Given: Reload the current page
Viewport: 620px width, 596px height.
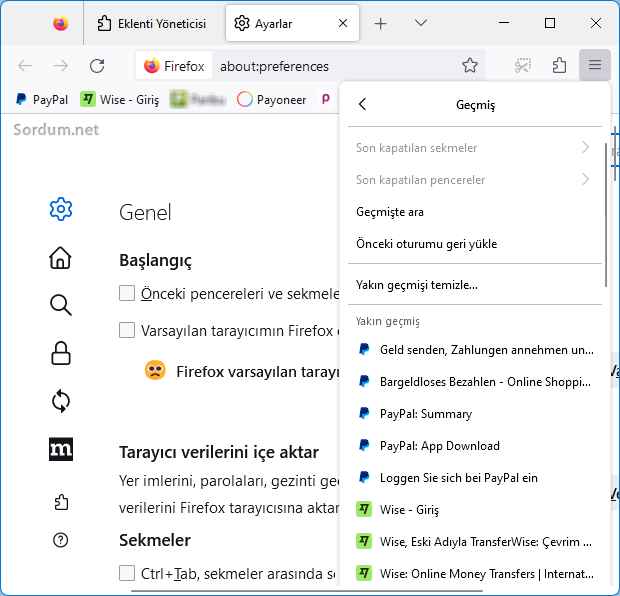Looking at the screenshot, I should coord(97,66).
